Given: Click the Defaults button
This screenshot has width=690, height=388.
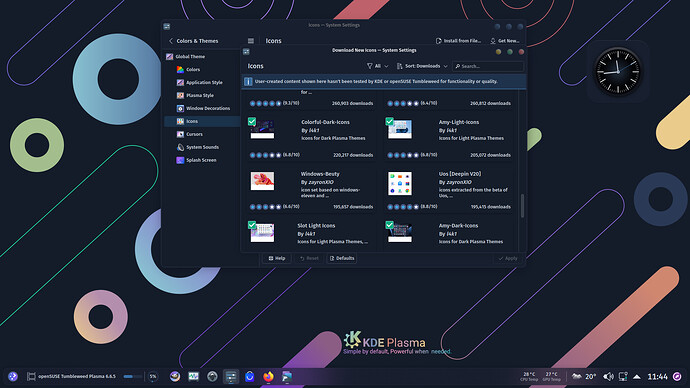Looking at the screenshot, I should (341, 258).
